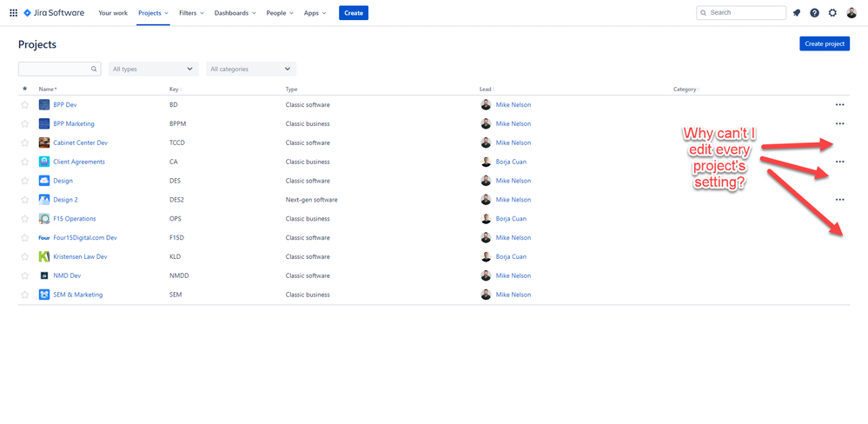Open the more actions menu for BPP Dev
This screenshot has width=868, height=424.
pos(840,104)
